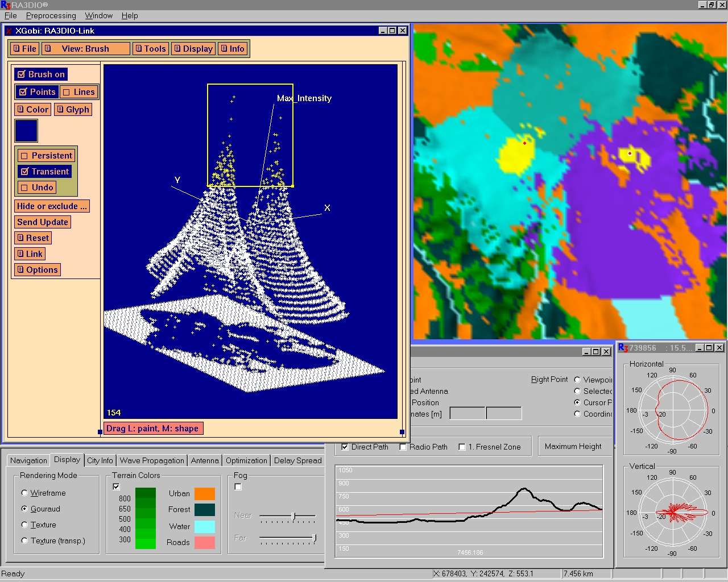Click the RA3DIO application icon in title bar
Viewport: 728px width, 582px height.
tap(5, 5)
